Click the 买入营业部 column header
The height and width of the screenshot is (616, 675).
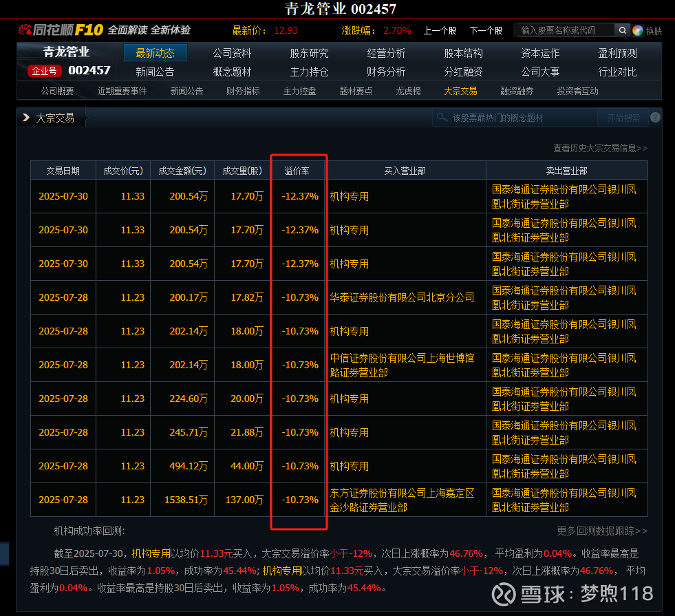405,171
